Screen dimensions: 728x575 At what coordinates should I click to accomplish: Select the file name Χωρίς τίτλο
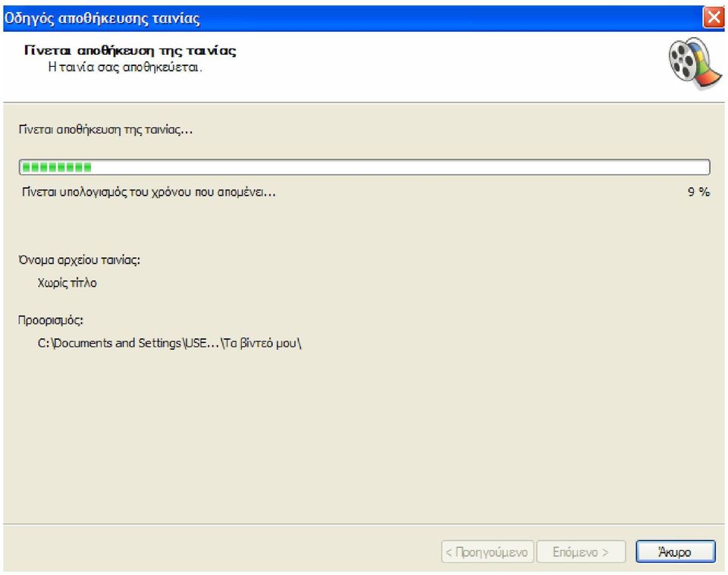67,283
